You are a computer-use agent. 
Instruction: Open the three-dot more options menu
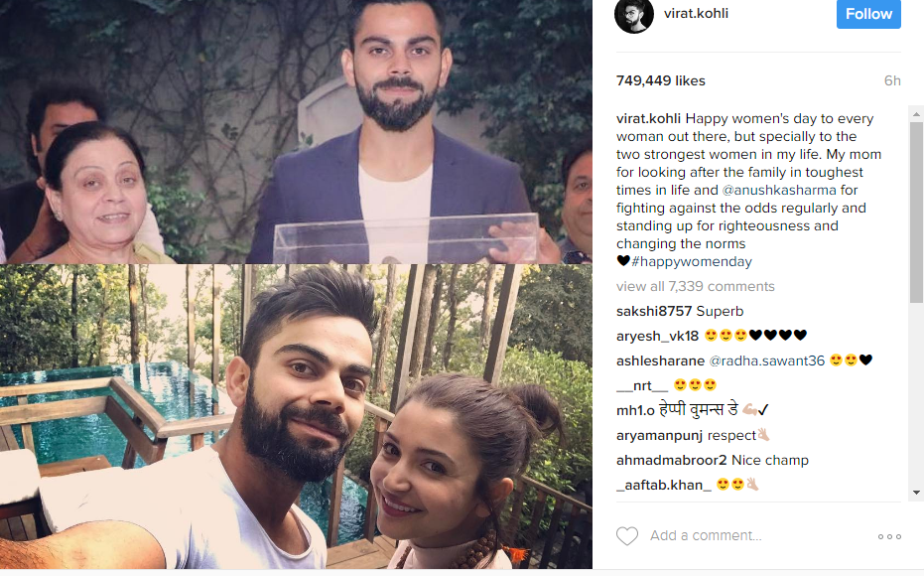pos(889,536)
